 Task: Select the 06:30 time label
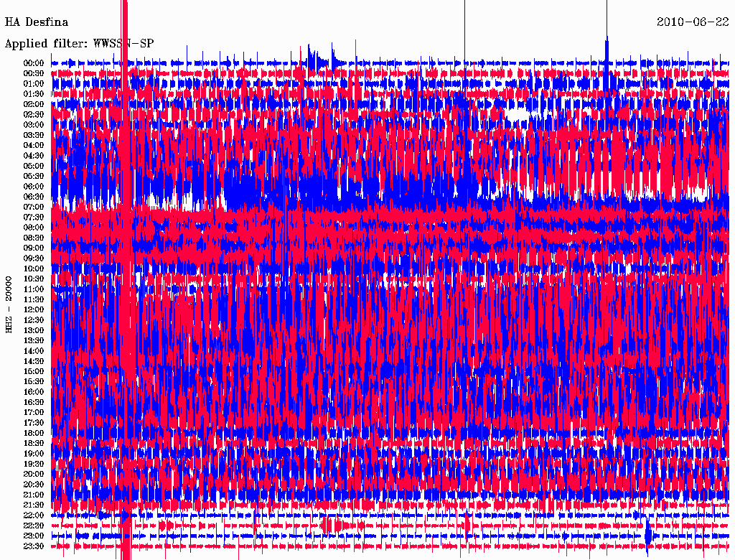(34, 197)
